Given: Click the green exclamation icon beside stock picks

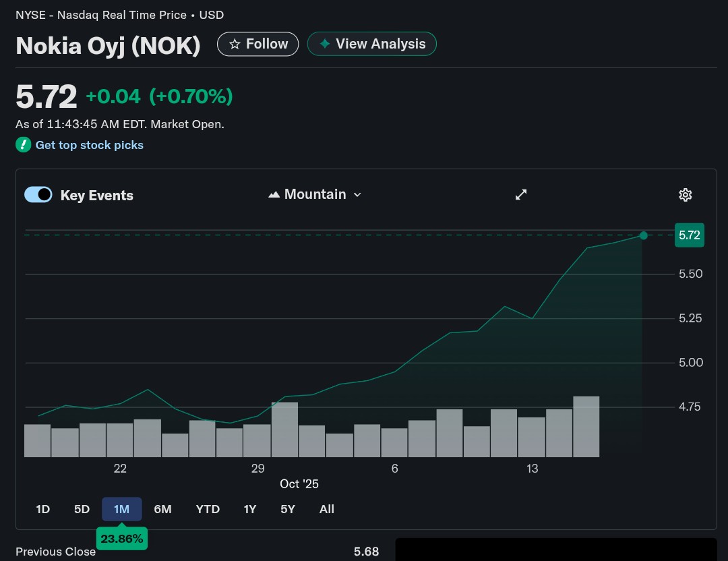Looking at the screenshot, I should (23, 145).
